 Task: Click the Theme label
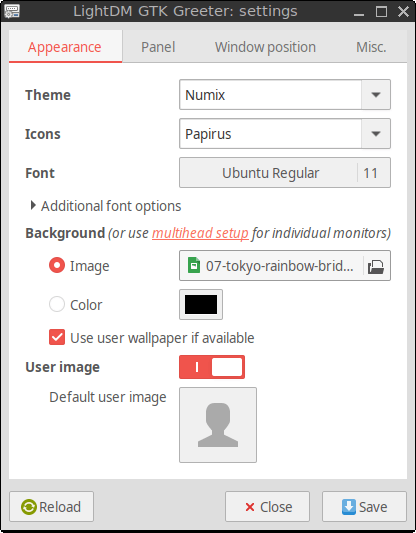click(x=48, y=95)
